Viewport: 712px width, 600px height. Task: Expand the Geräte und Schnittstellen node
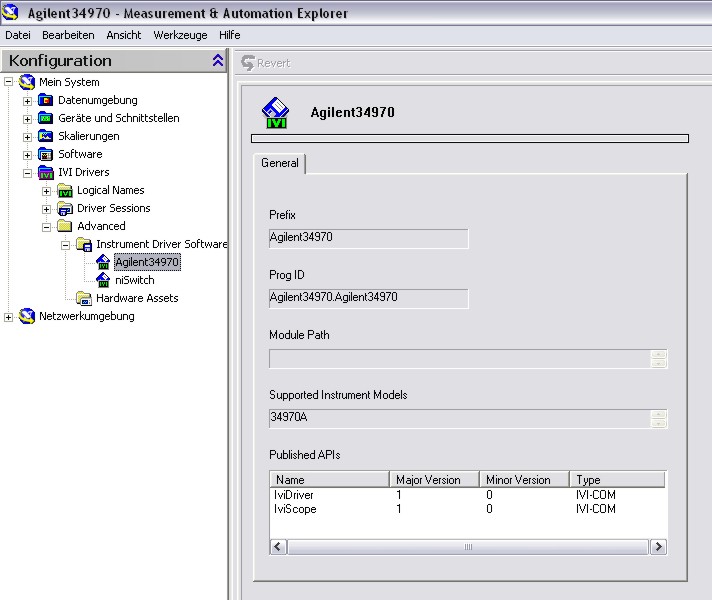click(x=28, y=119)
